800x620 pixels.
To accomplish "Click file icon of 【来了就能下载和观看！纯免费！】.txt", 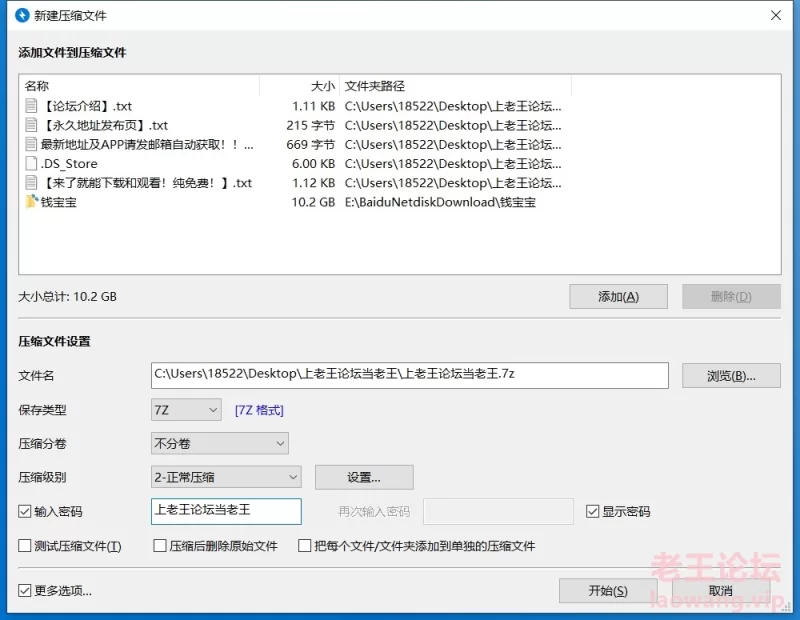I will click(31, 183).
